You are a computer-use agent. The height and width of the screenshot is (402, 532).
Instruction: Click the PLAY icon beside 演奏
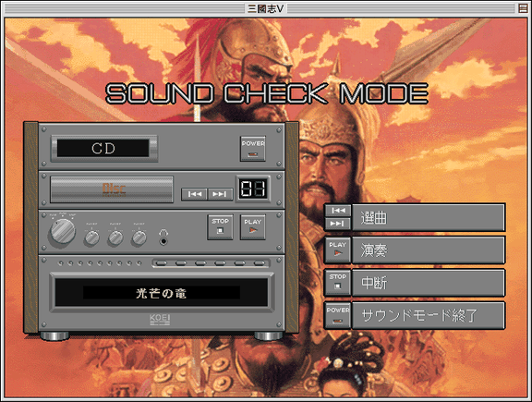pyautogui.click(x=338, y=250)
